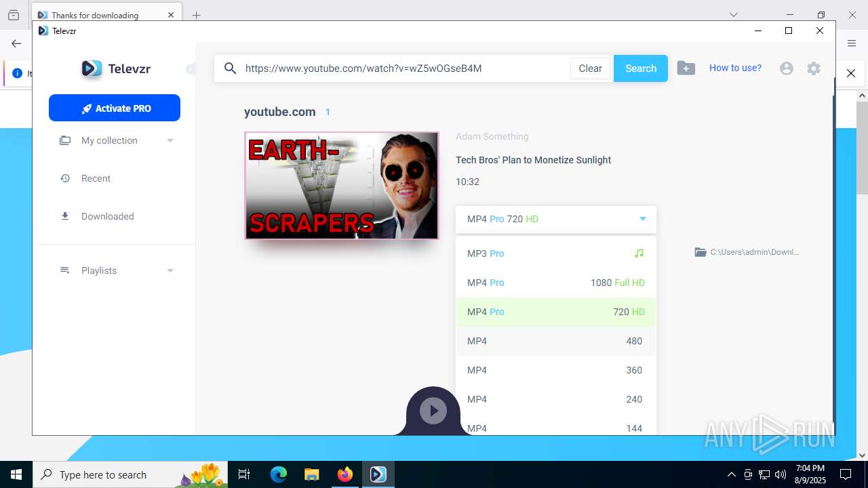Show hidden system tray icons
The image size is (868, 488).
[731, 474]
